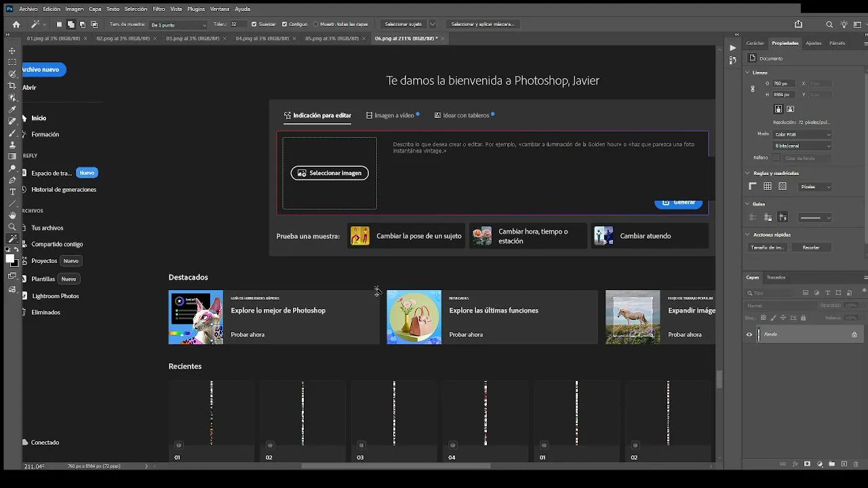Open the pink cat Destacados thumbnail
This screenshot has width=868, height=488.
coord(196,317)
